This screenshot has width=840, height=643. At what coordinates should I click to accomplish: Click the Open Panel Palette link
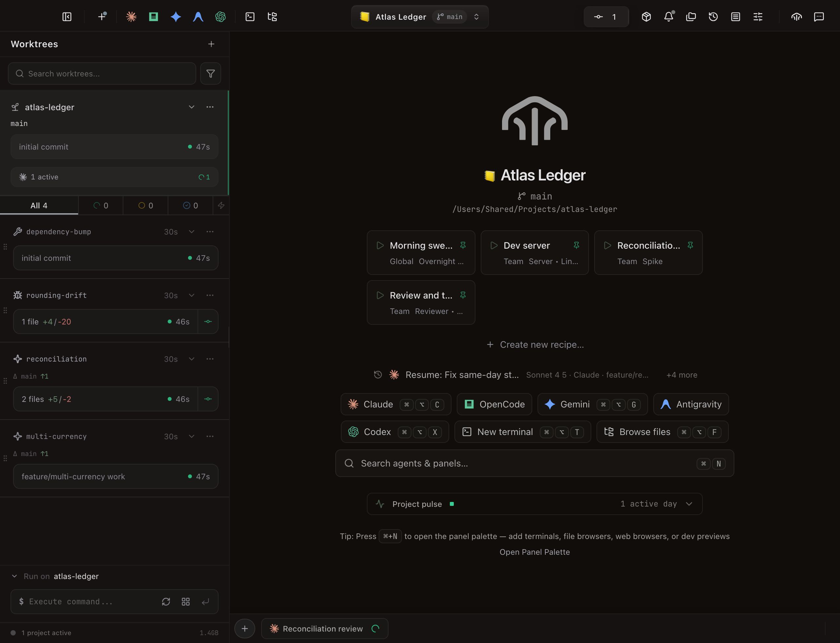(535, 552)
